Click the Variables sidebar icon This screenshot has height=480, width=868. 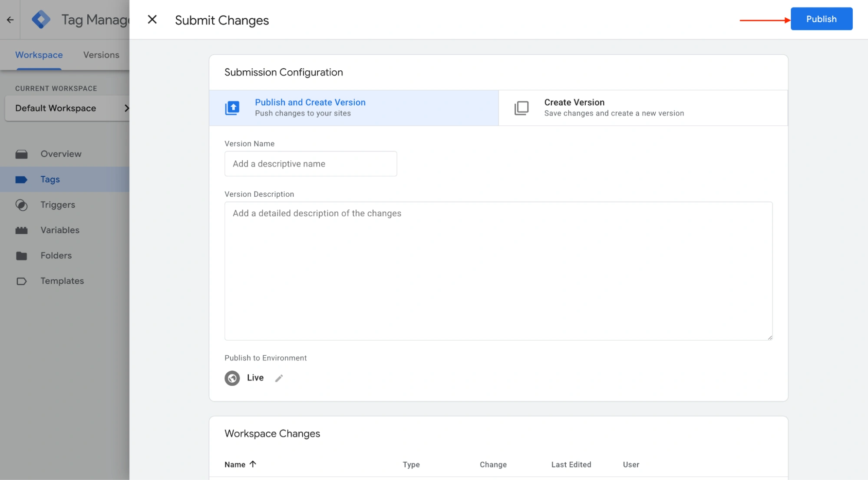coord(21,230)
